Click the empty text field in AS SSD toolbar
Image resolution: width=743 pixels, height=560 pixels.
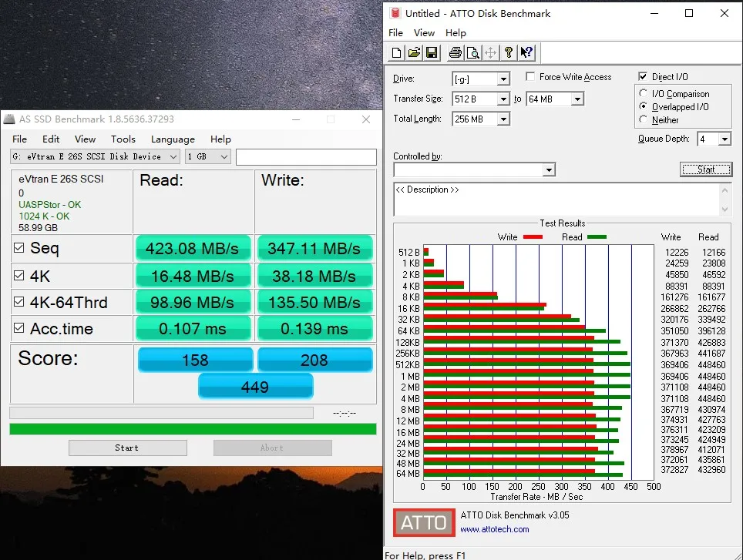point(306,156)
